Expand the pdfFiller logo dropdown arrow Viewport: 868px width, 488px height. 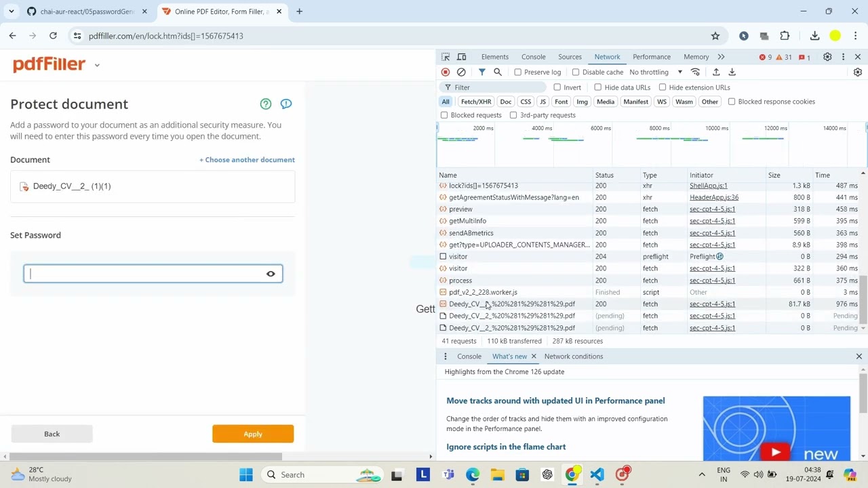click(x=97, y=65)
